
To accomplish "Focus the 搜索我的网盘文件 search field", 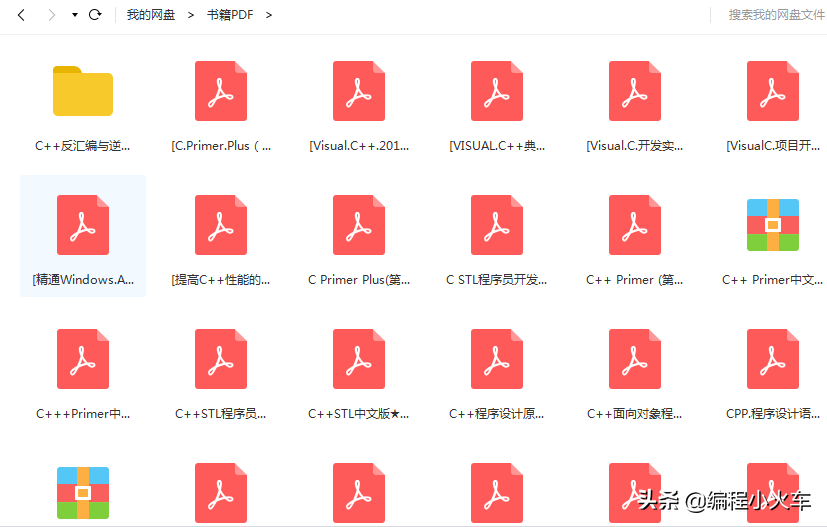I will click(775, 15).
